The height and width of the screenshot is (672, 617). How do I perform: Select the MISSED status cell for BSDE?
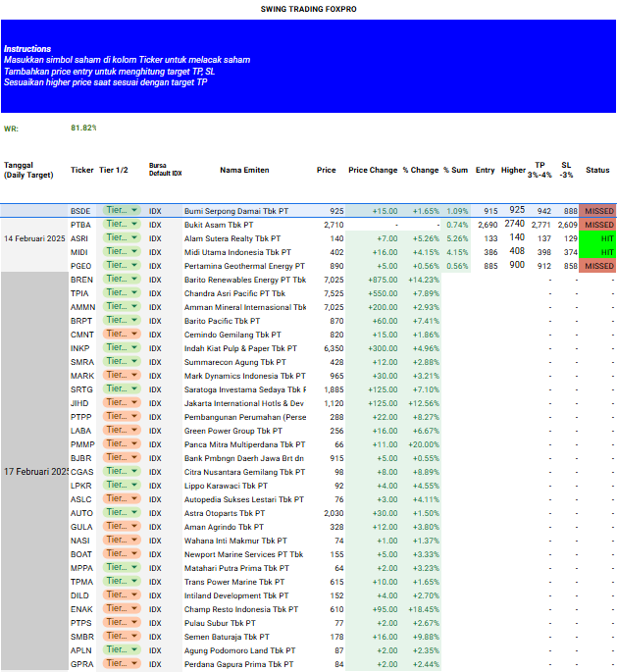(x=597, y=211)
